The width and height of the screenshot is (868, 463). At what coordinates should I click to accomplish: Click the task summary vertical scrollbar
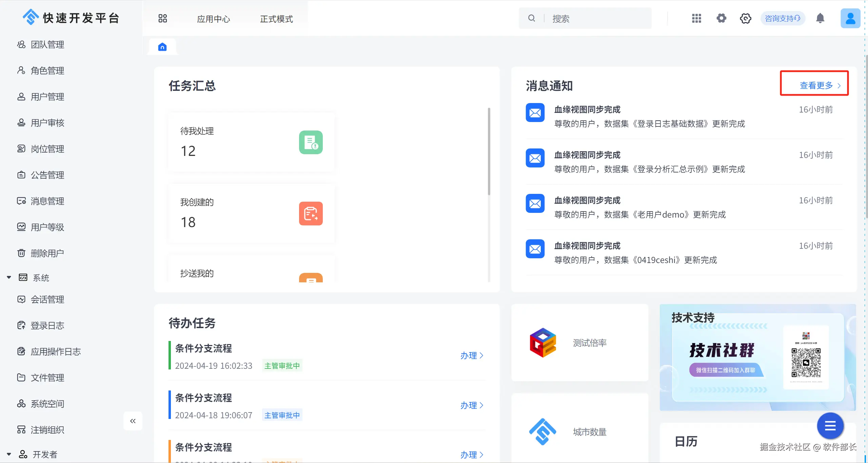click(x=489, y=152)
